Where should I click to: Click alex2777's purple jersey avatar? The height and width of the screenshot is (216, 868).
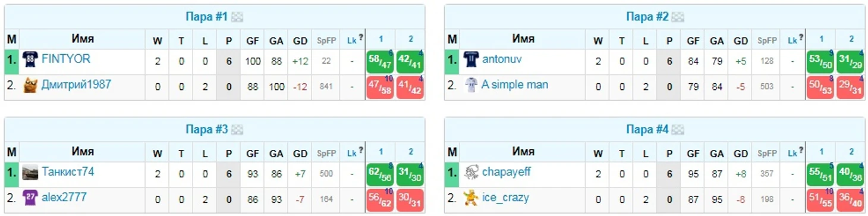(x=30, y=198)
